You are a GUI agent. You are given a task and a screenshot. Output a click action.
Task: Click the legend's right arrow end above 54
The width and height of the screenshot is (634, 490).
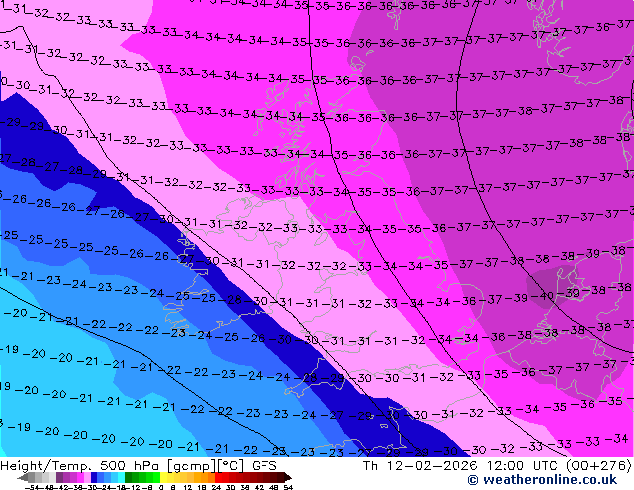coord(288,477)
